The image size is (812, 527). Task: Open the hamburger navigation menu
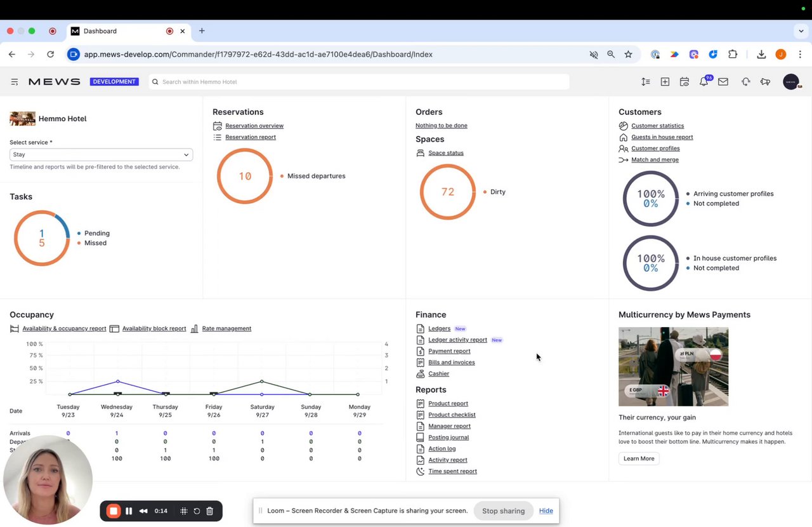[15, 82]
